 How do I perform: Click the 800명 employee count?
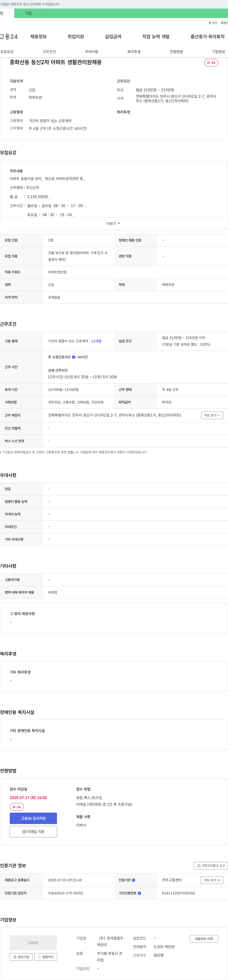click(159, 955)
